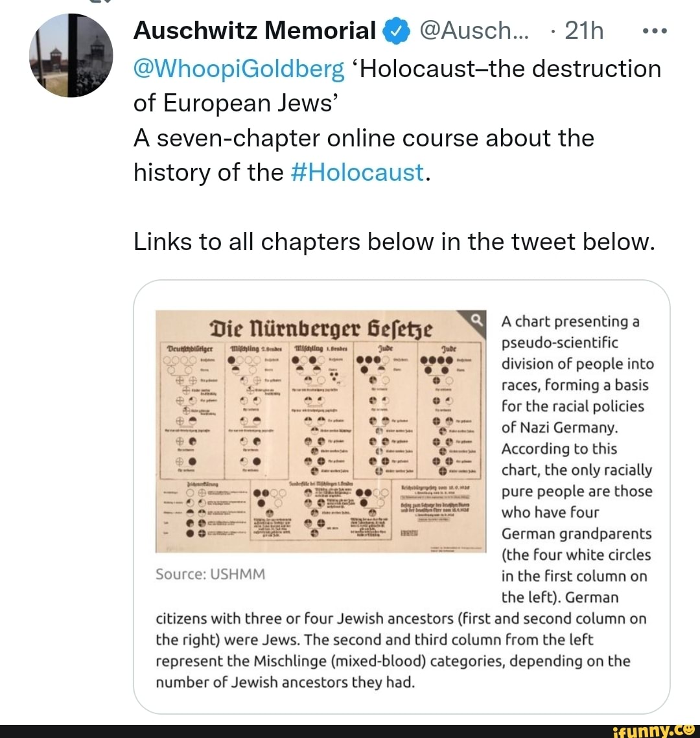The height and width of the screenshot is (738, 700).
Task: Open the @WhoopiGoldberg mention
Action: [239, 69]
